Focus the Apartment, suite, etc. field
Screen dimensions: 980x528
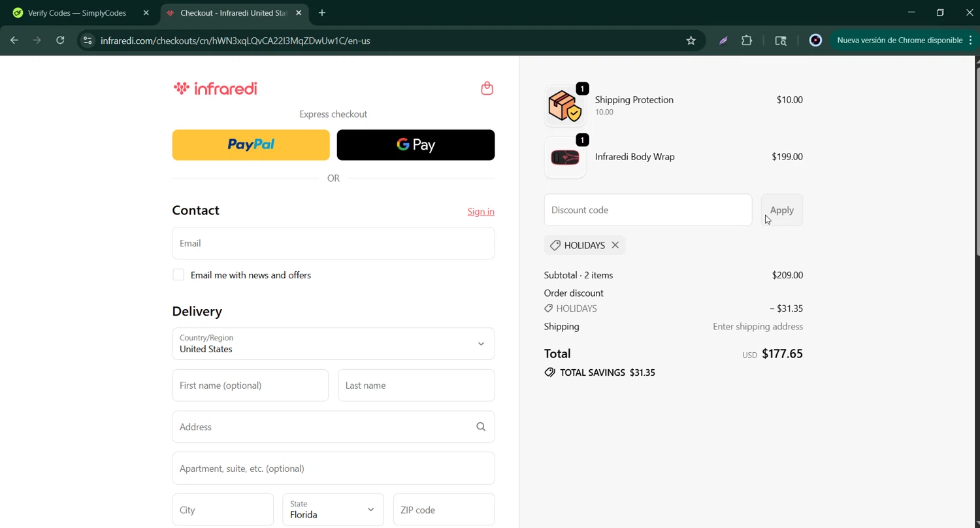(333, 469)
